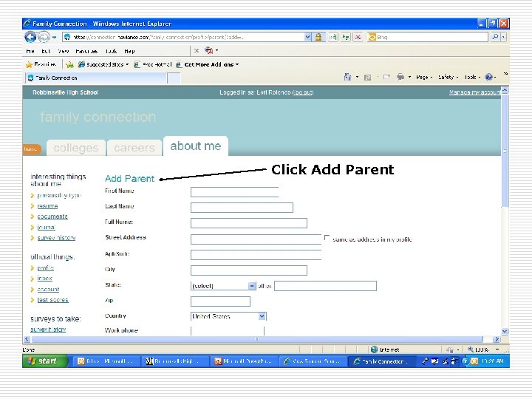Open the Microsoft PowerPoint taskbar item
532x399 pixels.
click(244, 361)
